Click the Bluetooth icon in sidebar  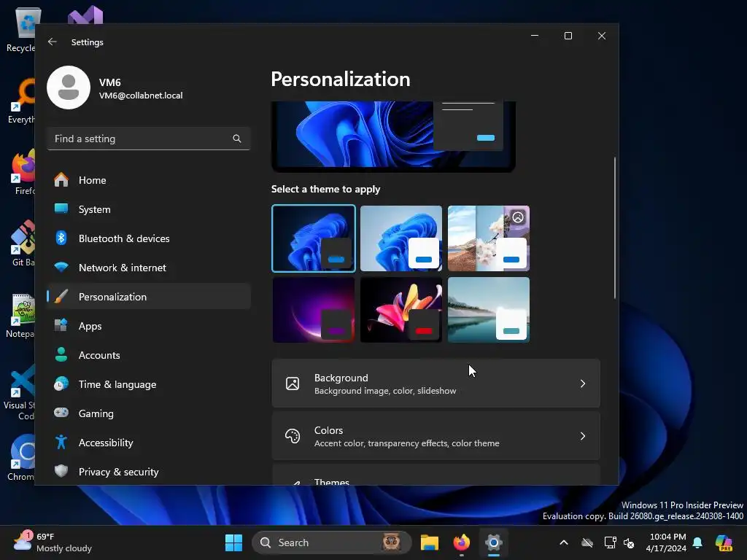pos(61,238)
